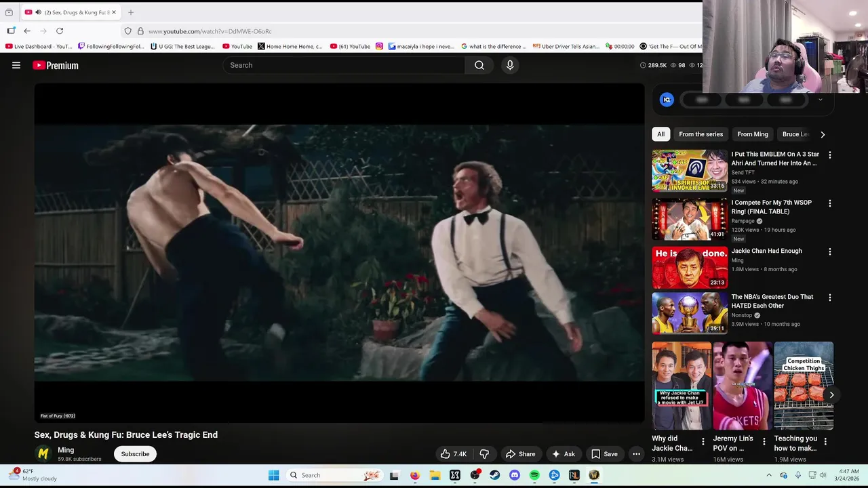Select From the series chip
Viewport: 868px width, 488px height.
coord(701,134)
